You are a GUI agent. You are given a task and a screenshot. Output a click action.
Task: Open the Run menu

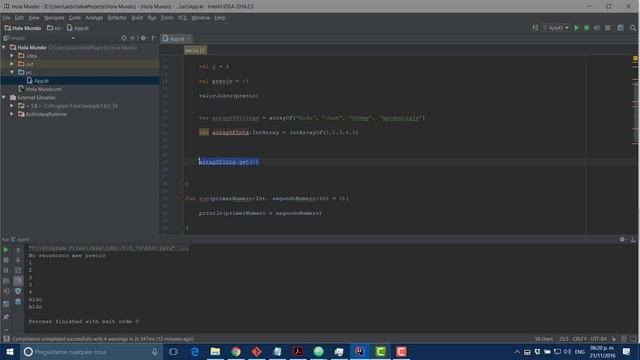point(152,18)
